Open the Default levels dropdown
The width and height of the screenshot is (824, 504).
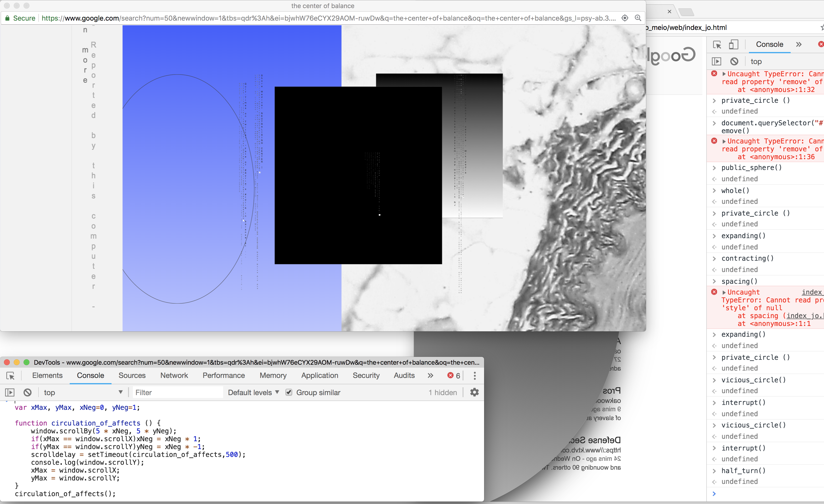point(253,392)
